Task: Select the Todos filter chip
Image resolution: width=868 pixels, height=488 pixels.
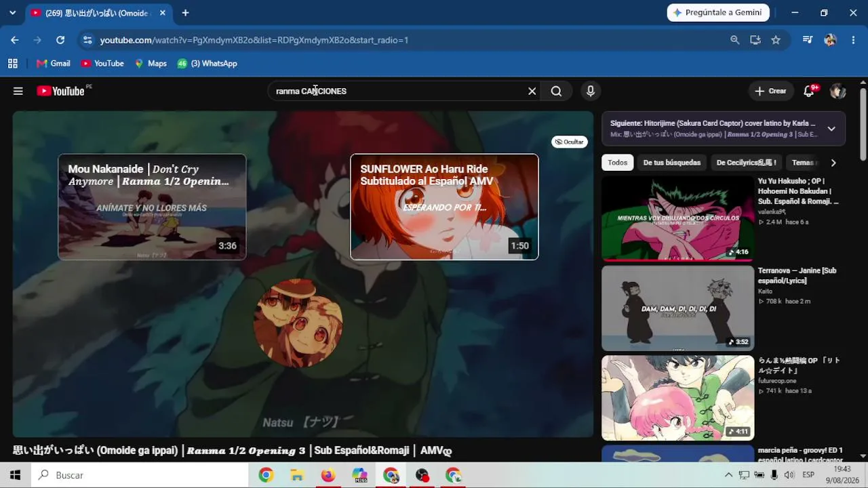Action: [x=618, y=163]
